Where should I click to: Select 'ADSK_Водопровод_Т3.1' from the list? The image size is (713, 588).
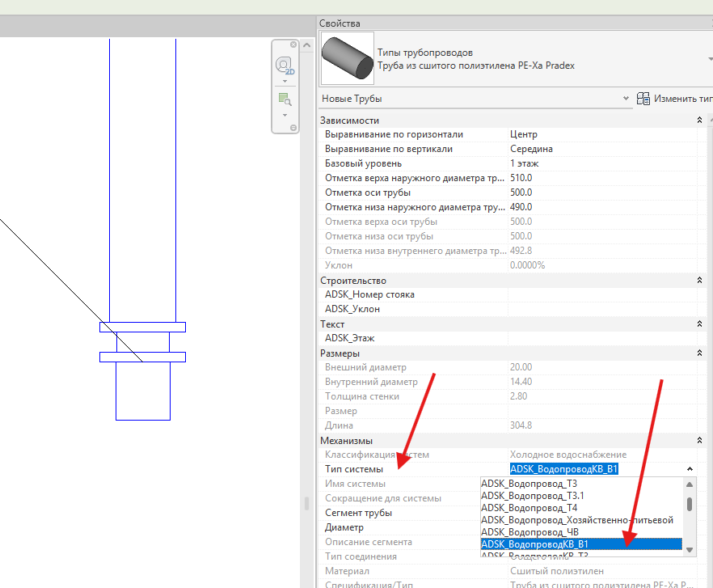[x=581, y=496]
